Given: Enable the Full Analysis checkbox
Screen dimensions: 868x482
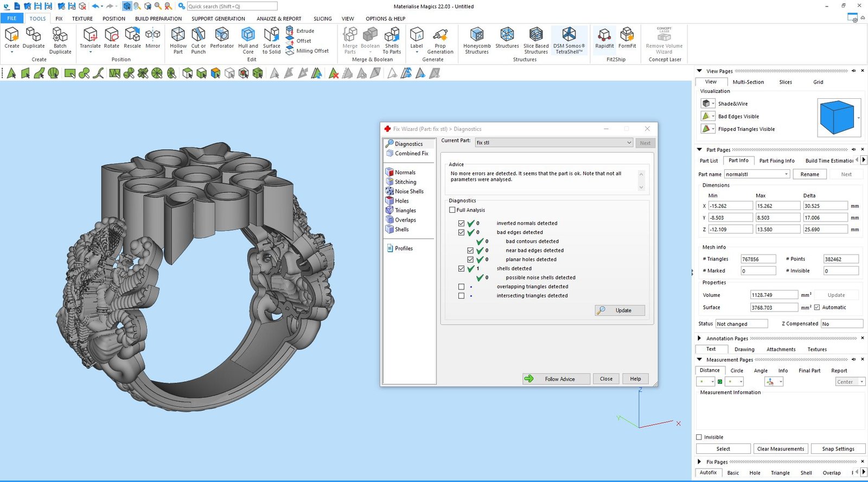Looking at the screenshot, I should coord(452,210).
